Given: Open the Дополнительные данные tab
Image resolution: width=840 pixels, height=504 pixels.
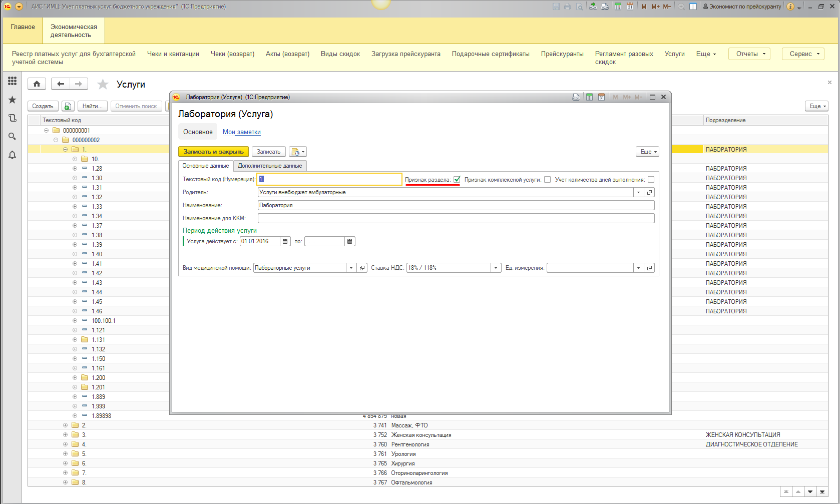Looking at the screenshot, I should 270,166.
